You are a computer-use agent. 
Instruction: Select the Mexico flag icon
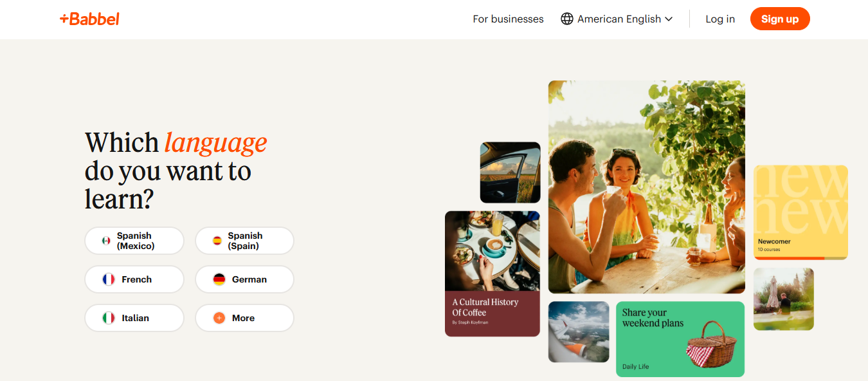point(106,241)
